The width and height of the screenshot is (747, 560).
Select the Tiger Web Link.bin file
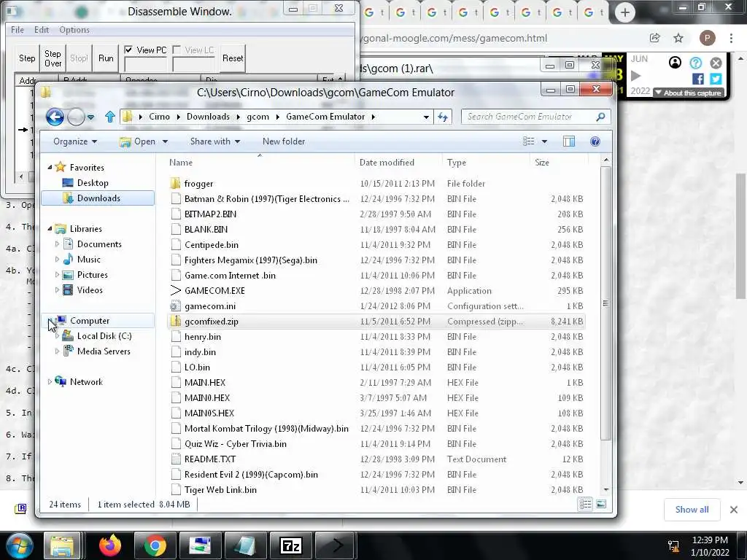click(x=220, y=489)
